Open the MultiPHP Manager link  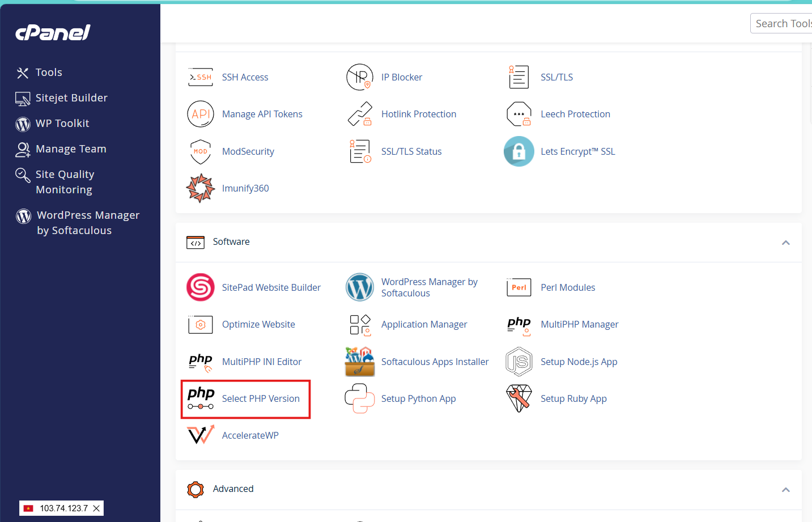[579, 324]
